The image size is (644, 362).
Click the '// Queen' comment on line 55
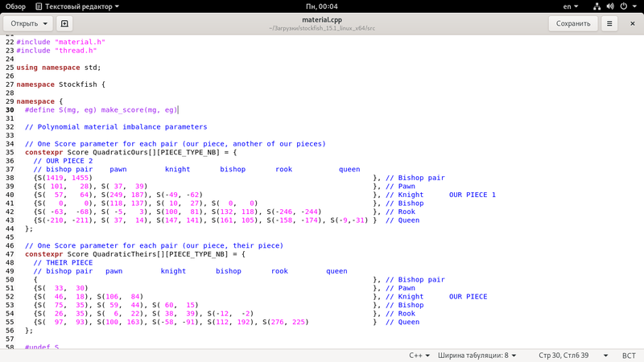[x=402, y=323]
